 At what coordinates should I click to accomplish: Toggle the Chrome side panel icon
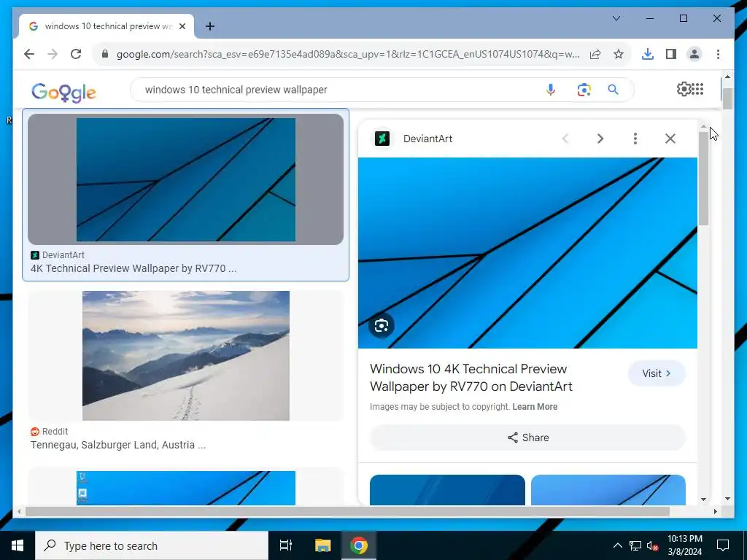point(671,54)
